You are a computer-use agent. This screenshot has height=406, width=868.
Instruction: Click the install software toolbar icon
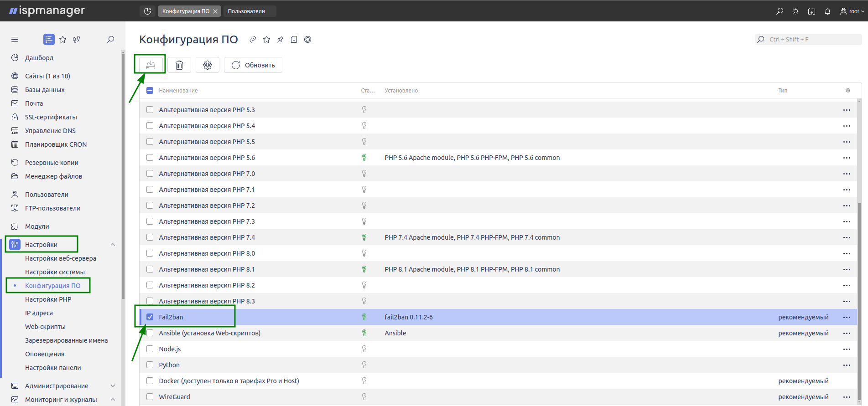pyautogui.click(x=151, y=65)
